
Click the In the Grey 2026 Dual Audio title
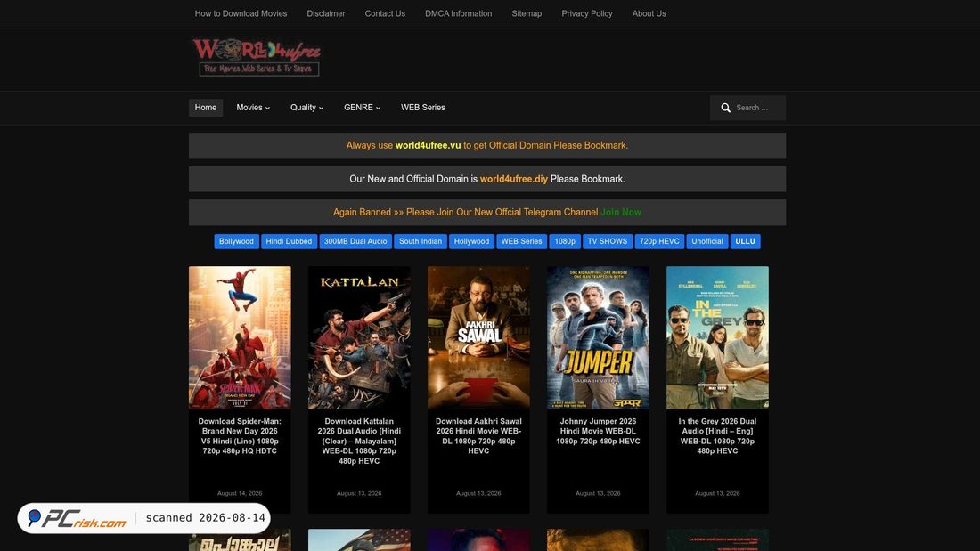717,436
